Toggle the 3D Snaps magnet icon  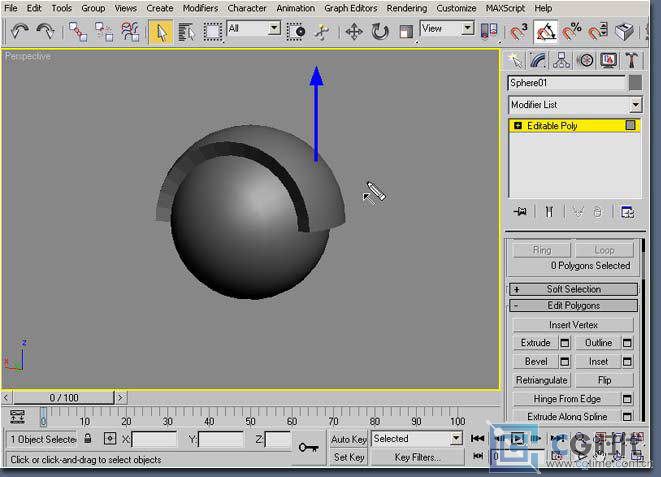click(519, 32)
